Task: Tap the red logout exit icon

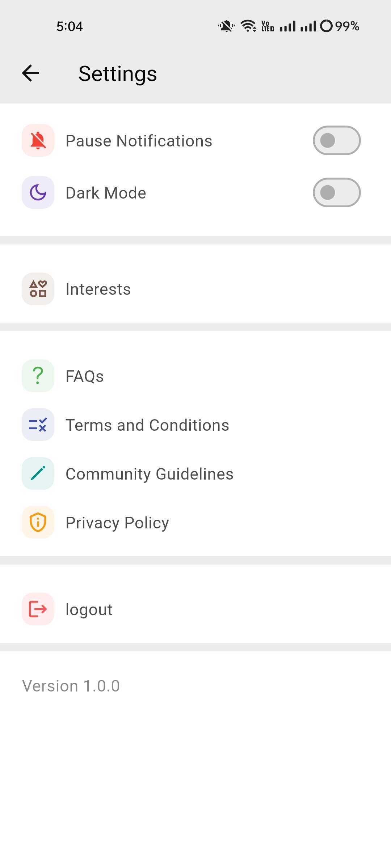Action: [x=38, y=609]
